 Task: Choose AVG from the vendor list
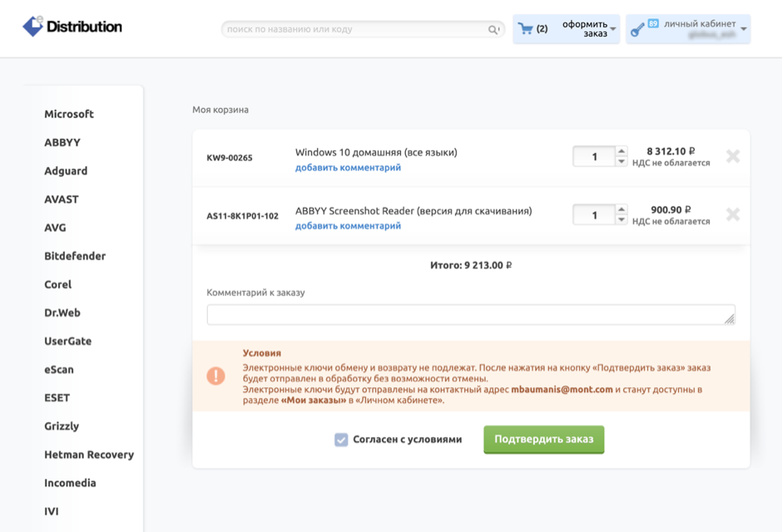point(55,228)
